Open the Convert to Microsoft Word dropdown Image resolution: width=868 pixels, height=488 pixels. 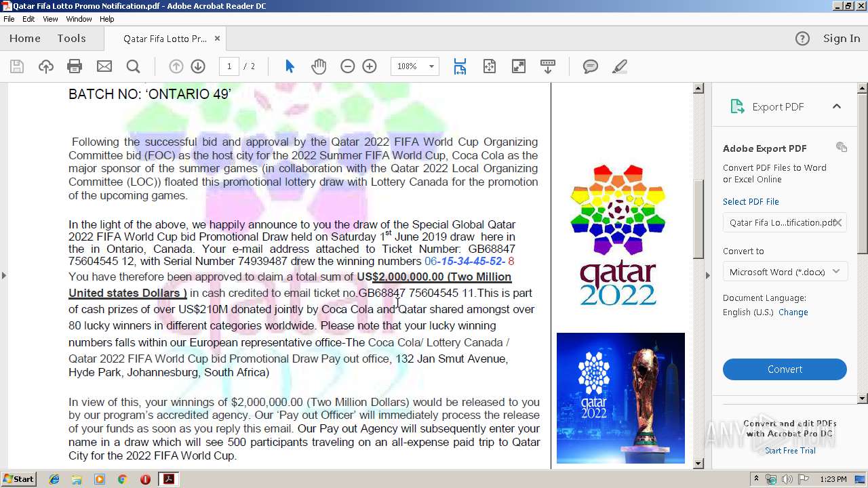(785, 272)
